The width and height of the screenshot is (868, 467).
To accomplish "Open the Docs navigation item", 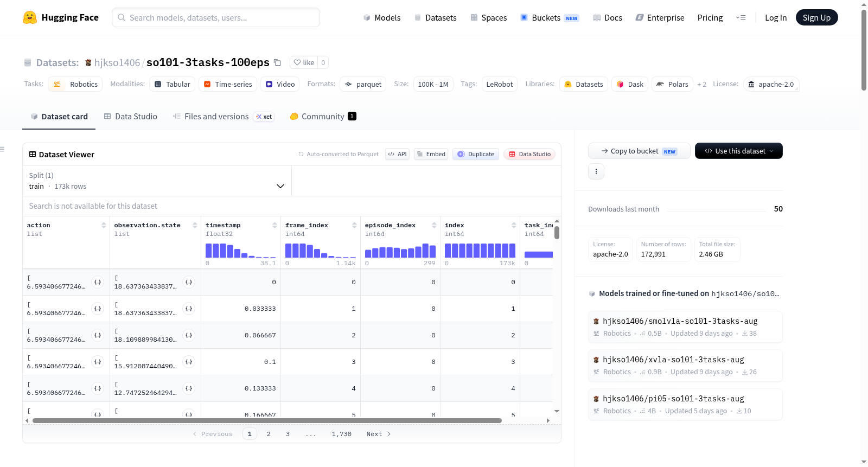I will (x=608, y=17).
